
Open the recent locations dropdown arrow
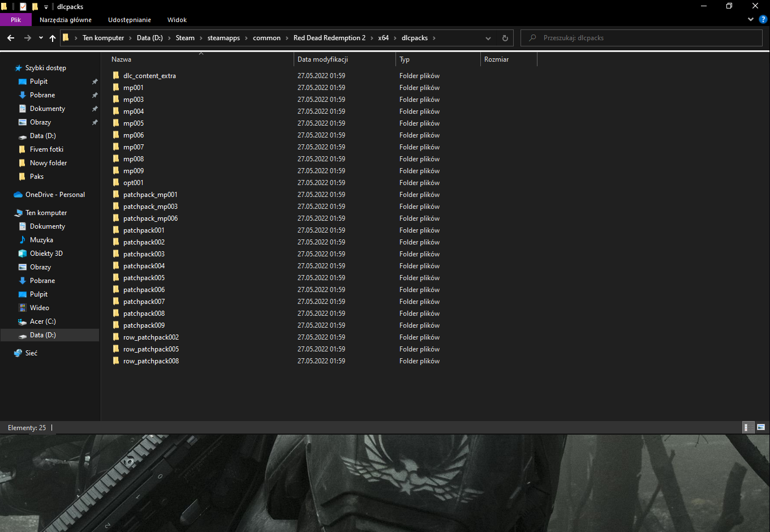(41, 38)
